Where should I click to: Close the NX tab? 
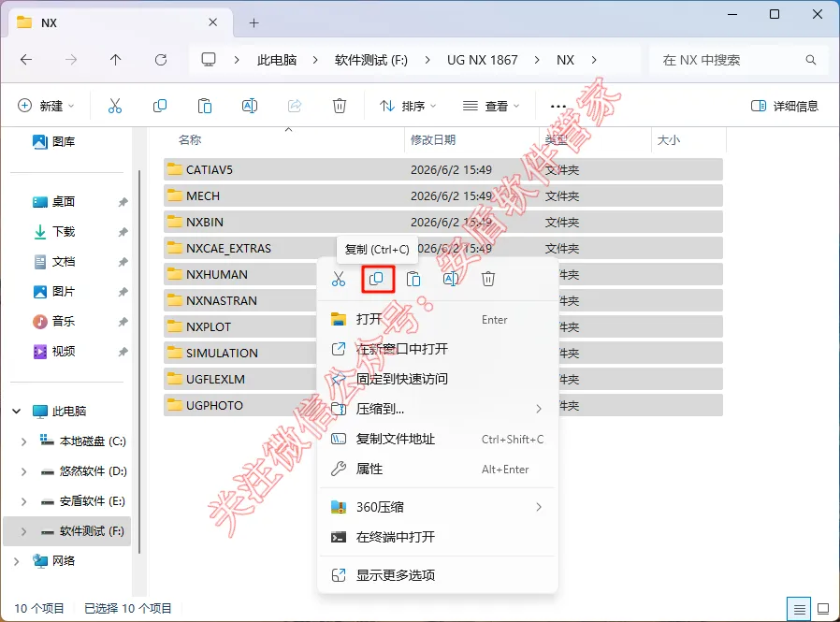tap(212, 22)
